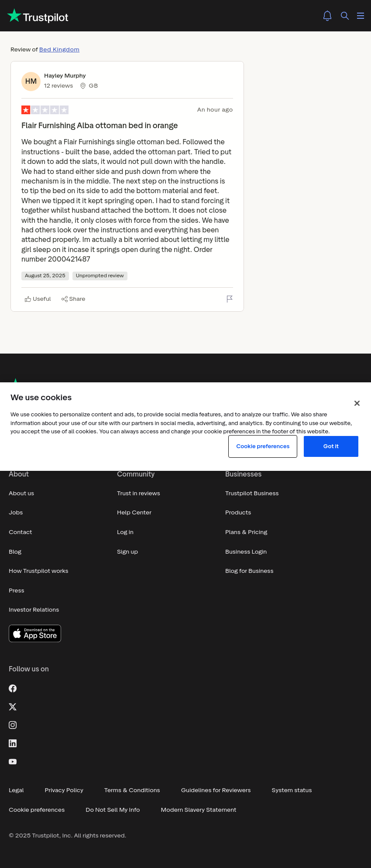Accept cookies with Got it button
The image size is (371, 868).
[331, 446]
